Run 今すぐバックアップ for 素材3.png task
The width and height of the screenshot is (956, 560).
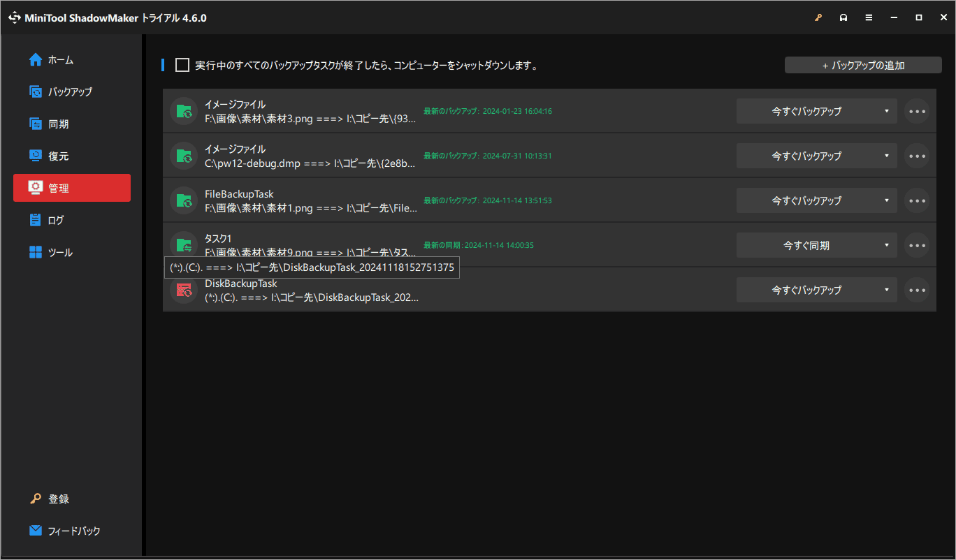[x=806, y=111]
